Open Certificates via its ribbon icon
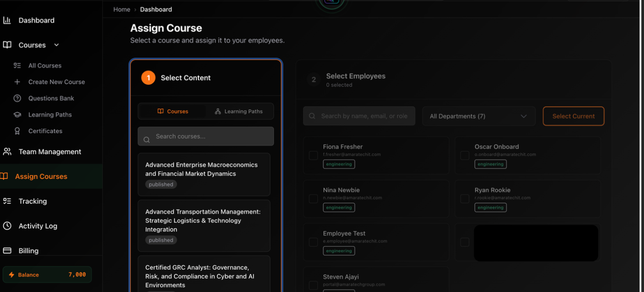Screen dimensions: 644x292 tap(17, 131)
